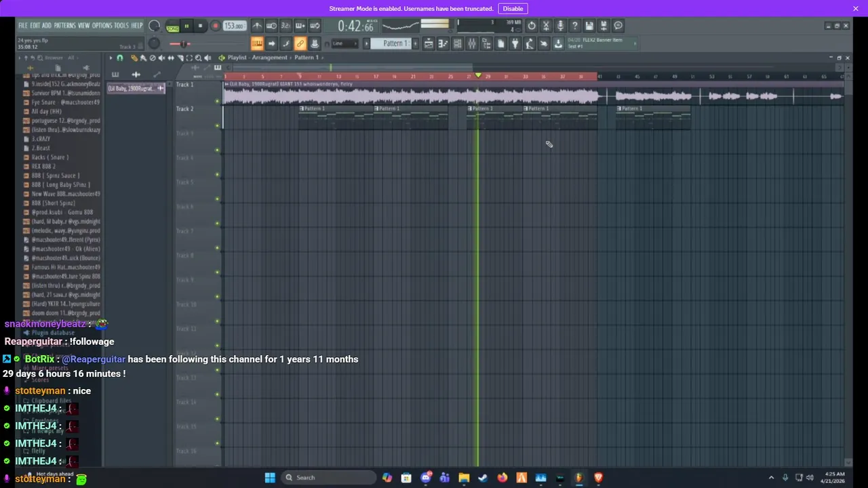Click the render/export audio icon
Screen dimensions: 868x488
click(604, 26)
